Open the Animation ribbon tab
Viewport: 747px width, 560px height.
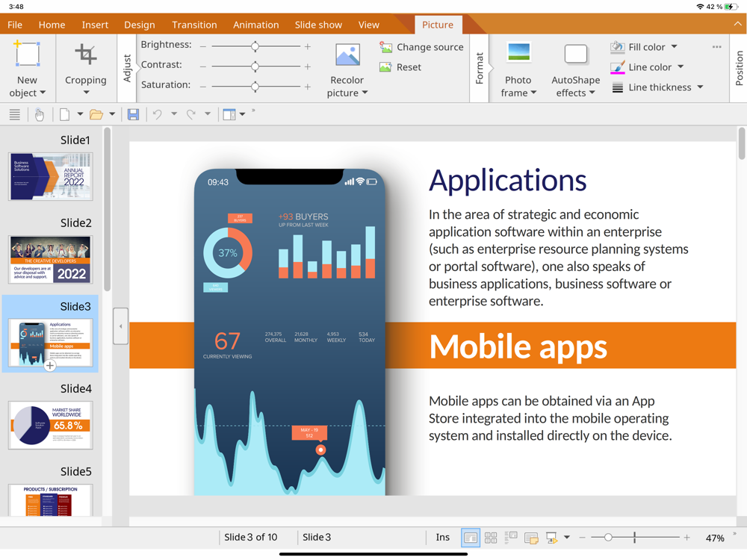coord(255,25)
